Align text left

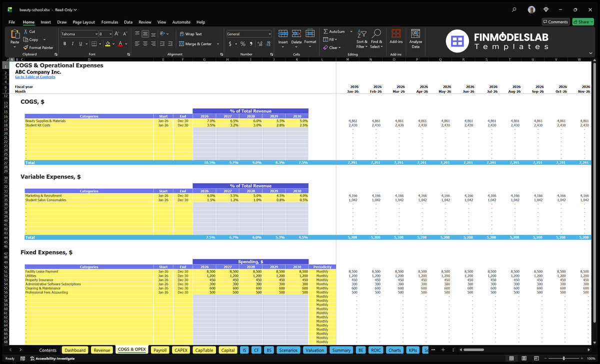(x=137, y=44)
